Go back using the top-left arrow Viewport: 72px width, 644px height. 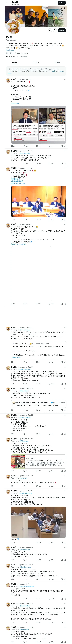(7, 3)
